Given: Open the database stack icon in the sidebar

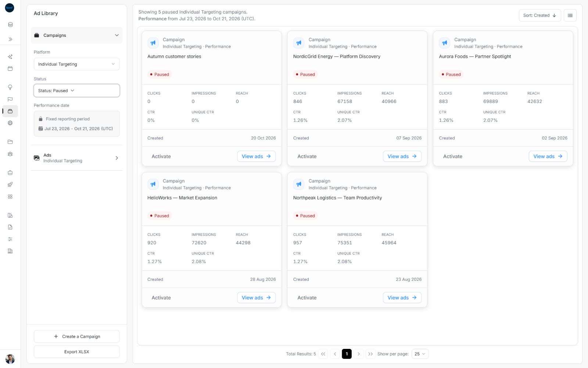Looking at the screenshot, I should click(x=10, y=25).
